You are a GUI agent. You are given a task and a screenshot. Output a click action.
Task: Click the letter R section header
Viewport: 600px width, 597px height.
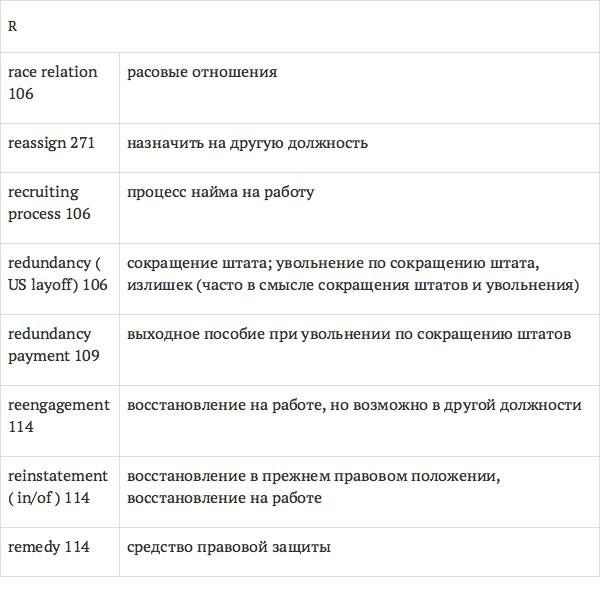point(12,27)
